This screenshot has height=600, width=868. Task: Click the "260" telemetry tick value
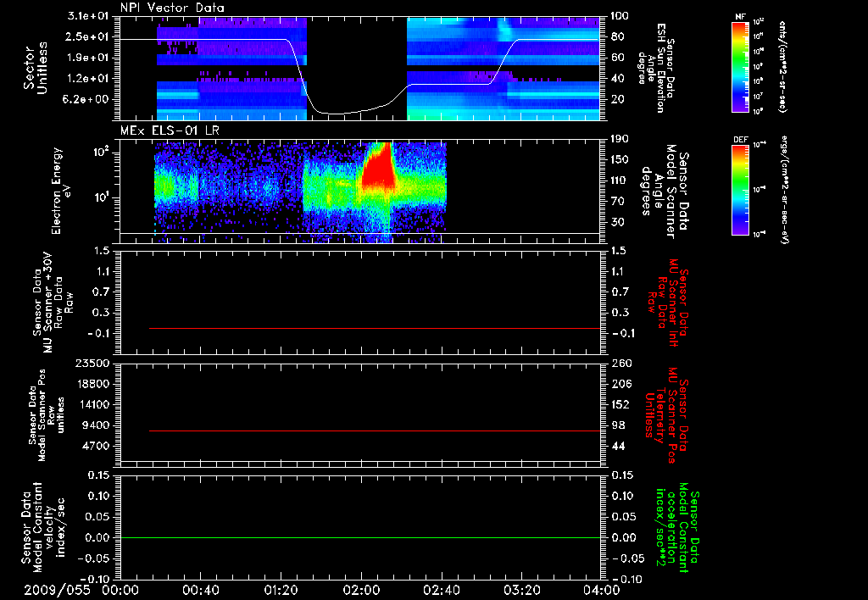620,363
